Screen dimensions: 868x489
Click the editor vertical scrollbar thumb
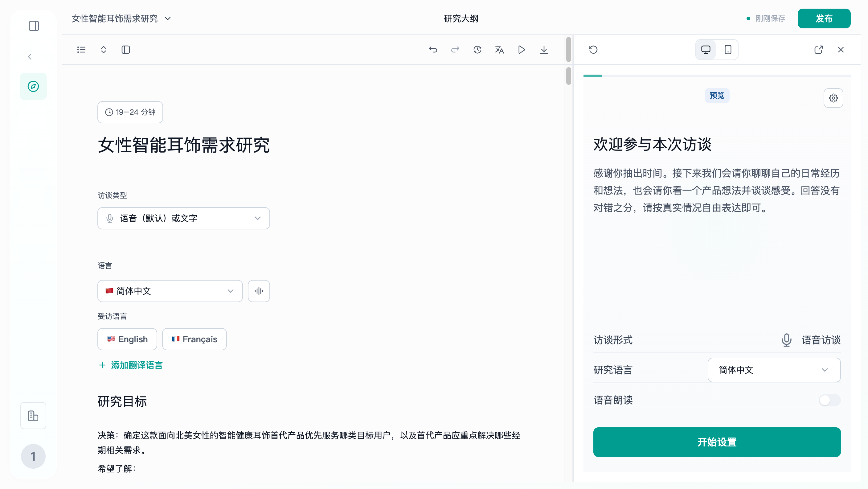pos(568,76)
